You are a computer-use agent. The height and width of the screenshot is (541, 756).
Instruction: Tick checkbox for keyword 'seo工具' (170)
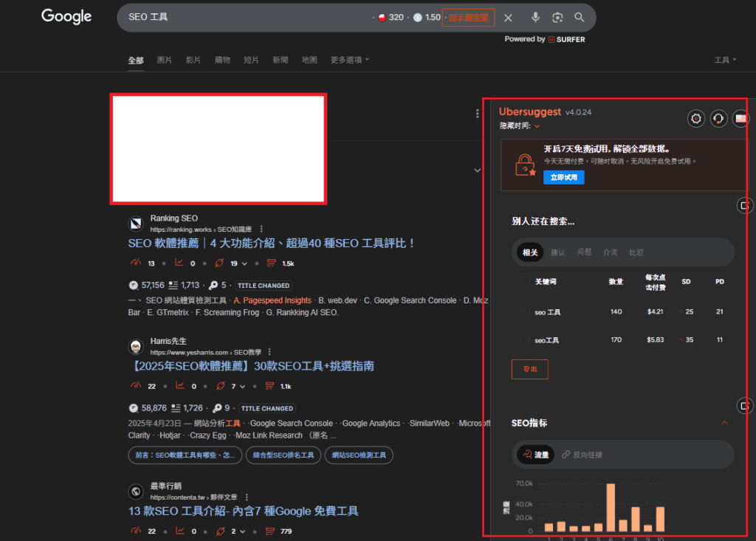[524, 340]
